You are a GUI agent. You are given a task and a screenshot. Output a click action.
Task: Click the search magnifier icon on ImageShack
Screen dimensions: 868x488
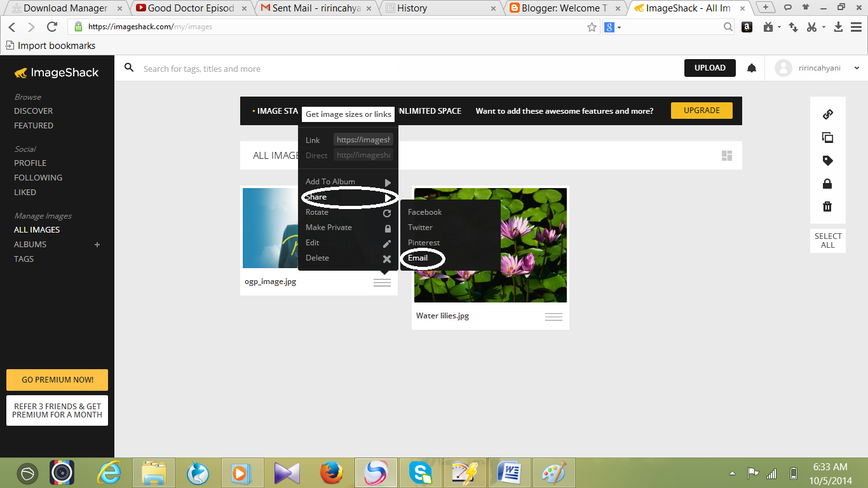129,67
